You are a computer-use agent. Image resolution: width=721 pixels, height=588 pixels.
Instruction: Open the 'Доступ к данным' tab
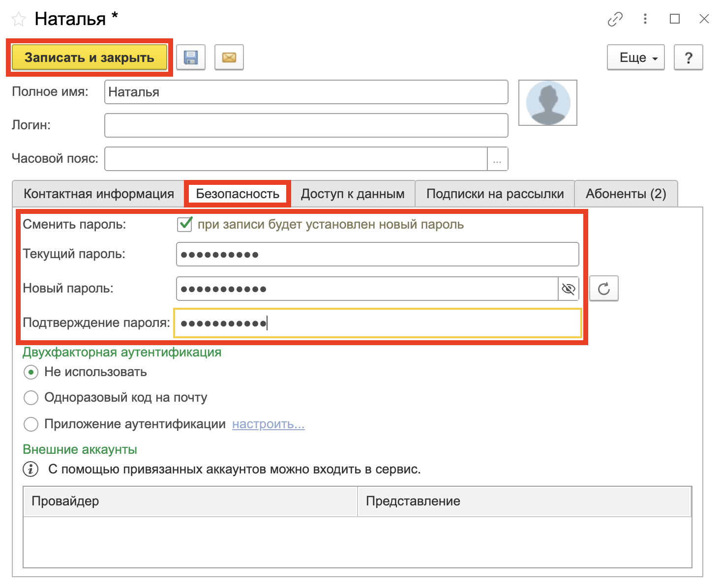[353, 194]
